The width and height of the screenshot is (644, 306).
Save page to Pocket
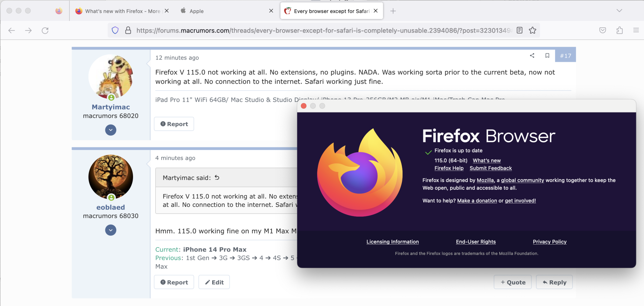tap(603, 30)
